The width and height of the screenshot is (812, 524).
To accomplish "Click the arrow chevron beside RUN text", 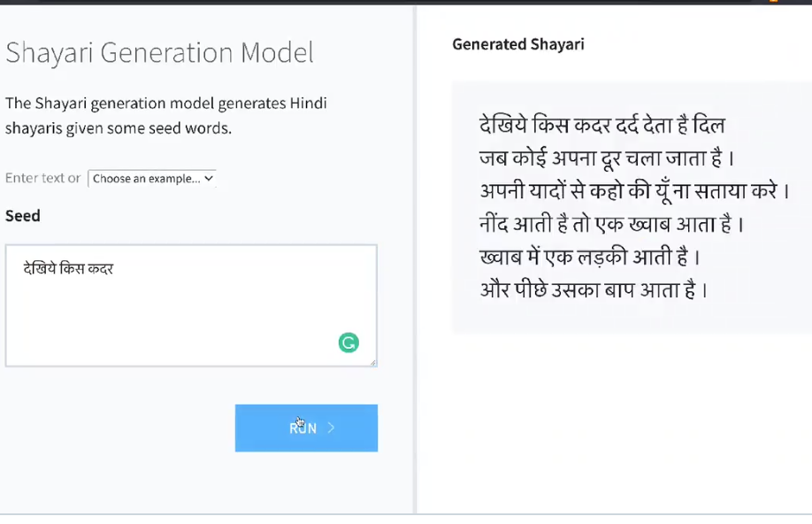I will click(332, 428).
